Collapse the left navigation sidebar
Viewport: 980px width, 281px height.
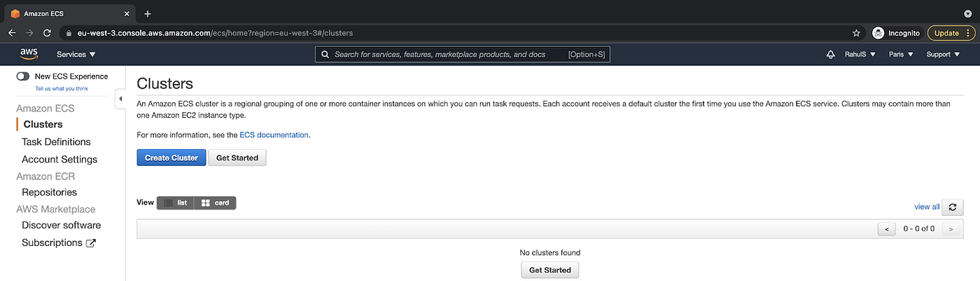[x=120, y=99]
